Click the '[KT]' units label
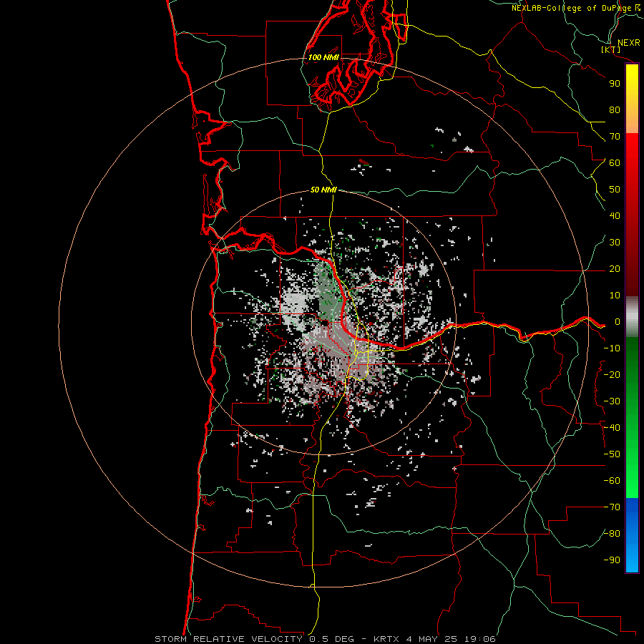The width and height of the screenshot is (644, 644). point(611,49)
